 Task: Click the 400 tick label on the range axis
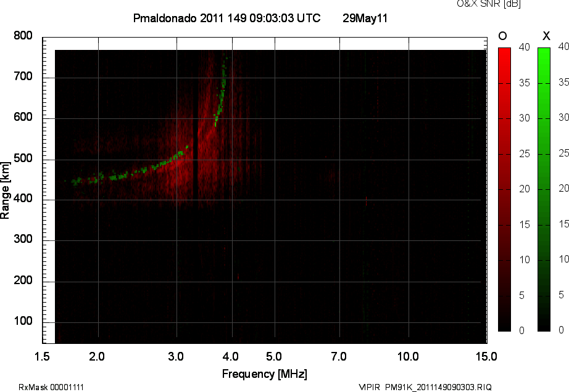23,198
